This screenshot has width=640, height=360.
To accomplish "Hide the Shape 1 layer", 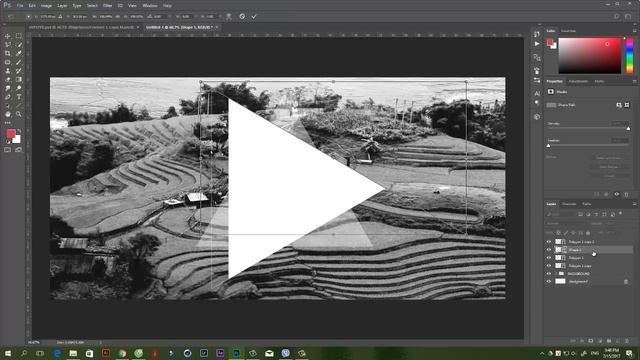I will pyautogui.click(x=549, y=249).
